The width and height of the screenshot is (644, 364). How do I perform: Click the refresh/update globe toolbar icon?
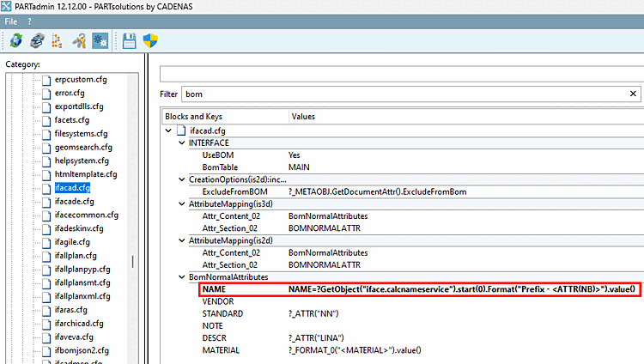[x=16, y=40]
